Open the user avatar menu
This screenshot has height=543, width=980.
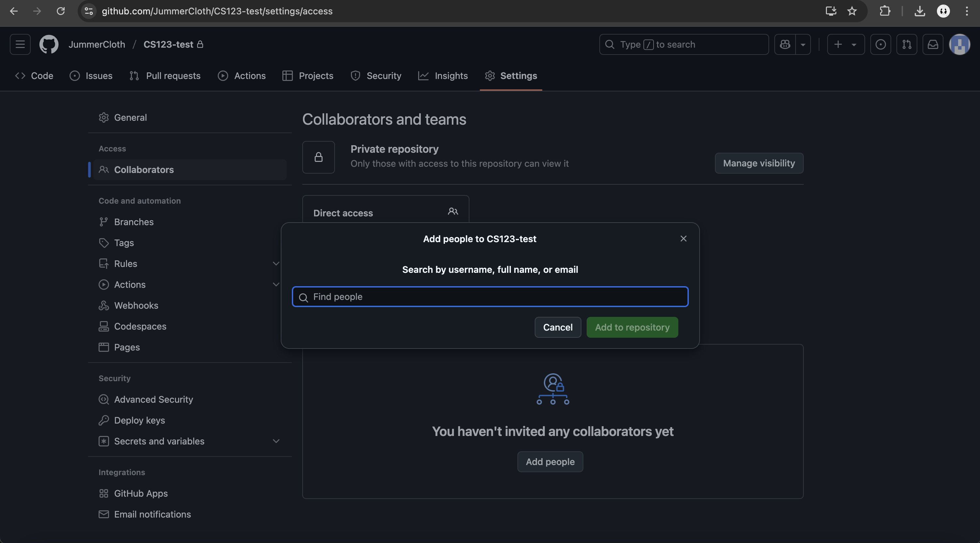(x=959, y=44)
